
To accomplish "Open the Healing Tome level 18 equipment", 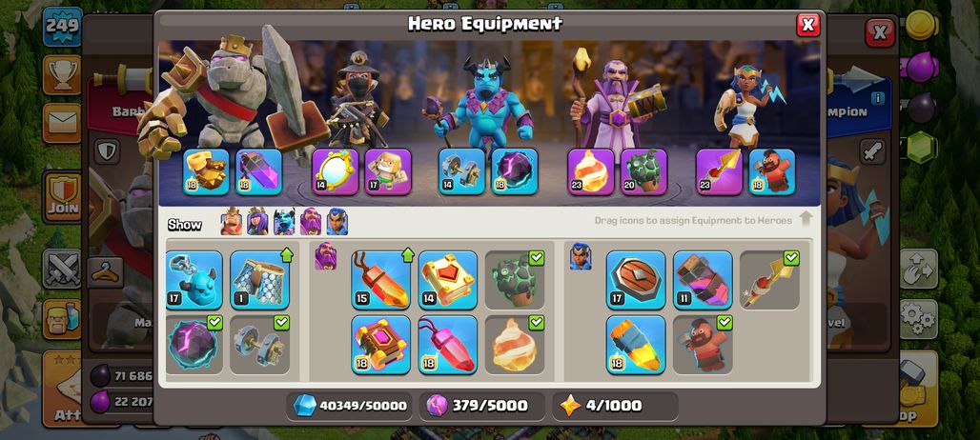I will click(x=380, y=345).
